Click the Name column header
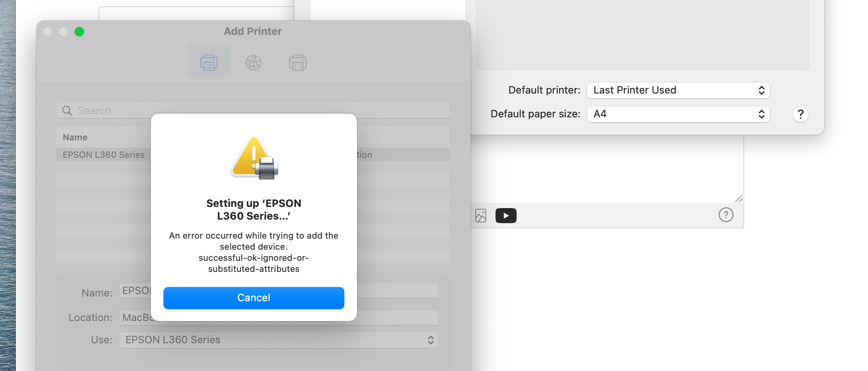This screenshot has height=371, width=868. pyautogui.click(x=75, y=137)
